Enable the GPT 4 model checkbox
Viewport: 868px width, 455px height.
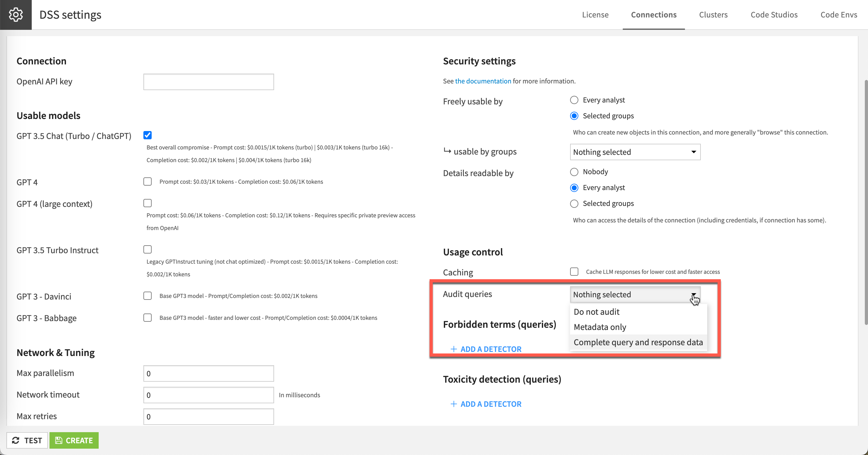[x=147, y=181]
